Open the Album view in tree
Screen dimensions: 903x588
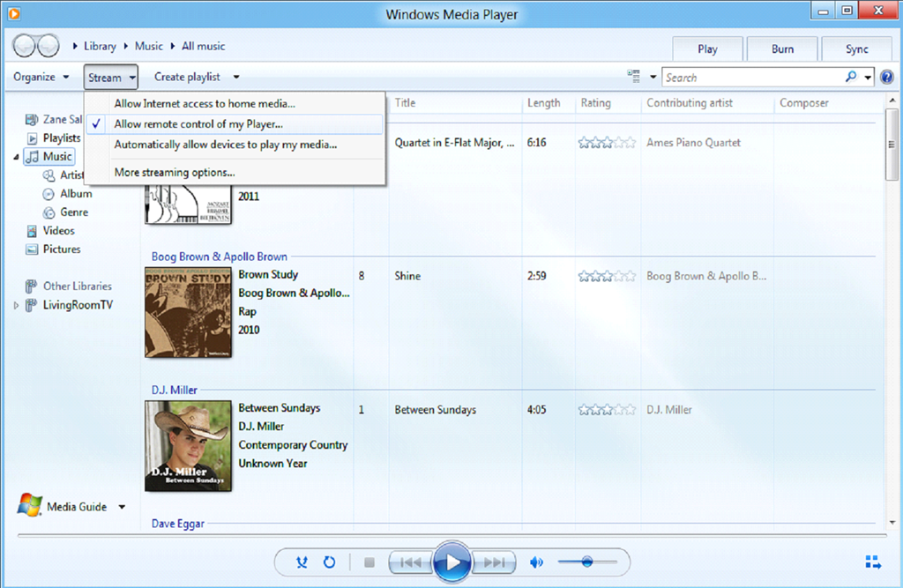(76, 194)
